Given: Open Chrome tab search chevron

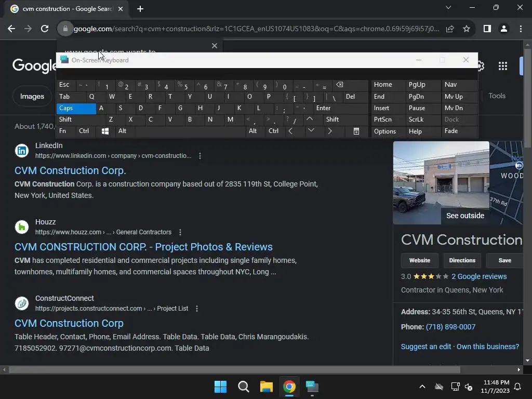Looking at the screenshot, I should click(x=448, y=7).
